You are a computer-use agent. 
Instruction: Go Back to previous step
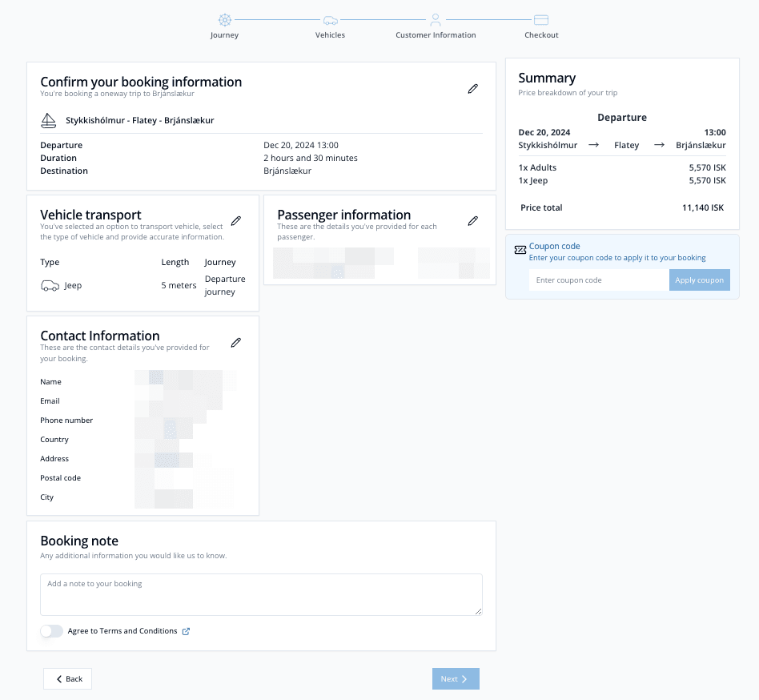[x=68, y=678]
